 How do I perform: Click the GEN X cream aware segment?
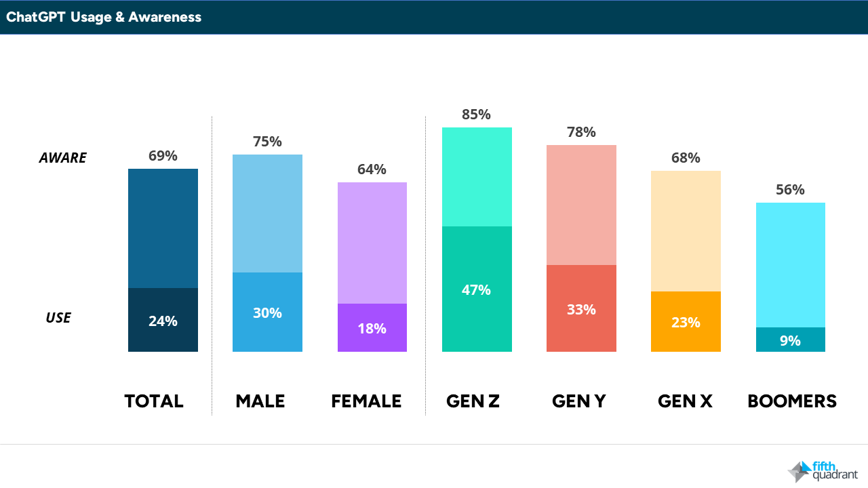686,231
